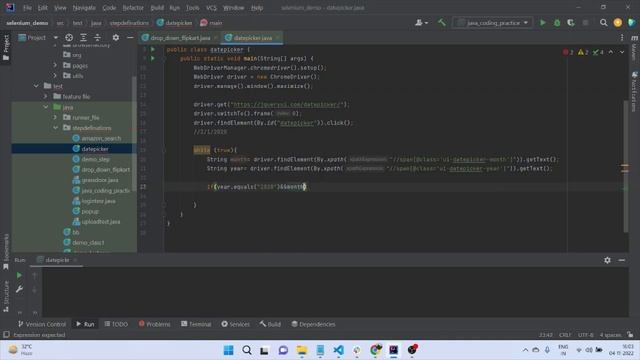Image resolution: width=640 pixels, height=360 pixels.
Task: Switch to drop_down_flipkart.java editor tab
Action: pos(180,38)
